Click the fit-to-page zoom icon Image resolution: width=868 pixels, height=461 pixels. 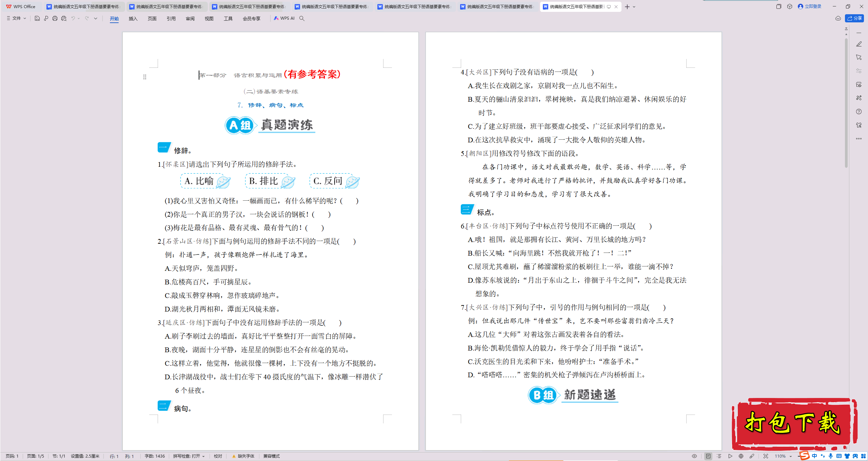(x=766, y=456)
